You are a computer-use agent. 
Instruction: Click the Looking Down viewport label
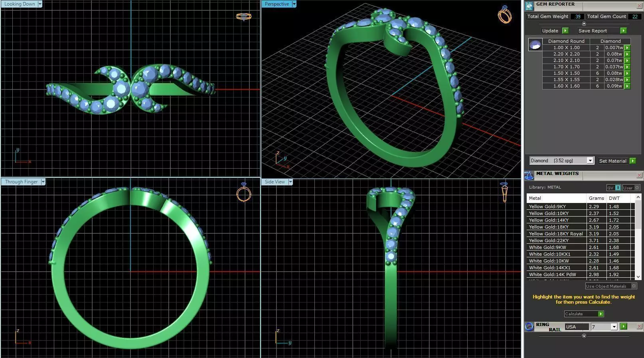pos(20,4)
